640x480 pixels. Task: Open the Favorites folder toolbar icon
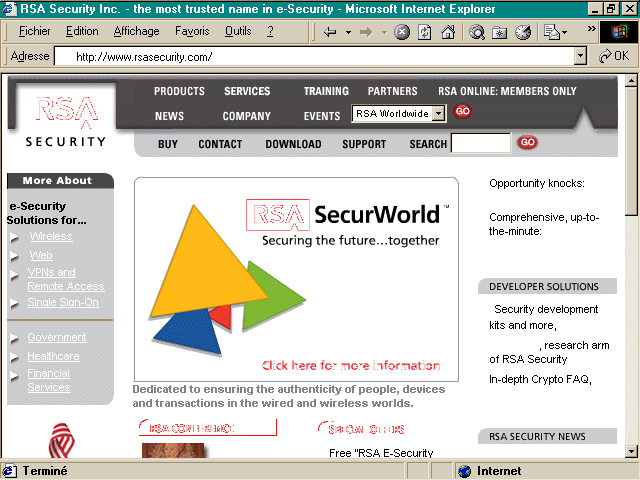click(x=499, y=32)
